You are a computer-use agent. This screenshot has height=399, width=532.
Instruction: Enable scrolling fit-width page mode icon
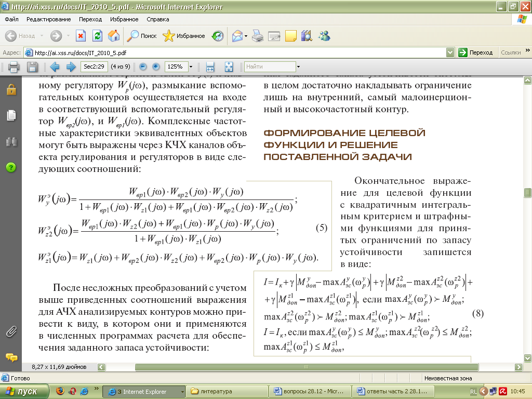click(210, 67)
